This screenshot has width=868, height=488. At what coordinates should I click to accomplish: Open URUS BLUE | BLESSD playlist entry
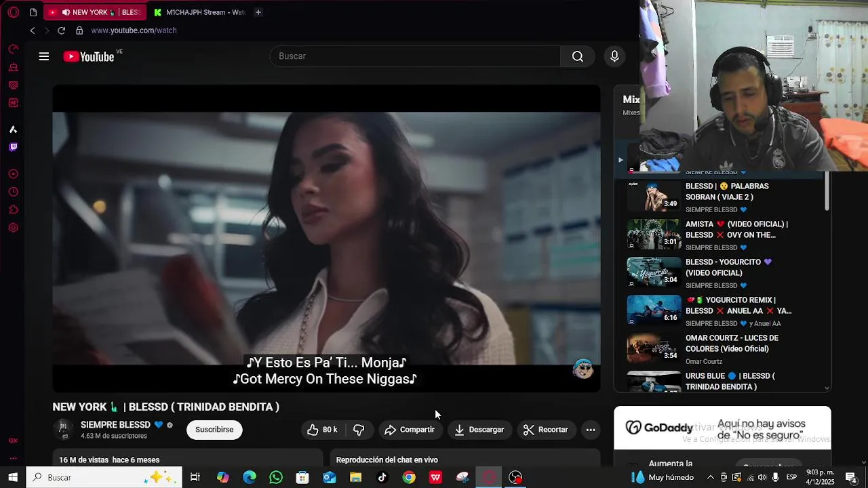click(722, 381)
